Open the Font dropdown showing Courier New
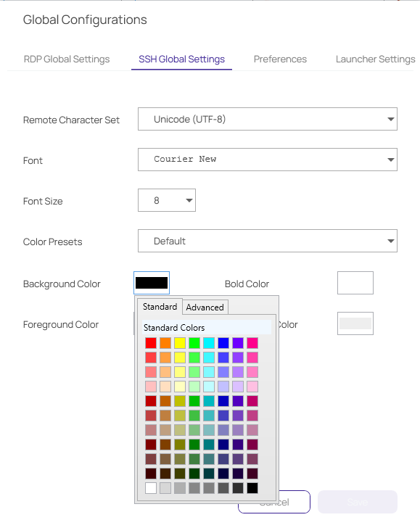This screenshot has width=420, height=520. click(x=268, y=160)
